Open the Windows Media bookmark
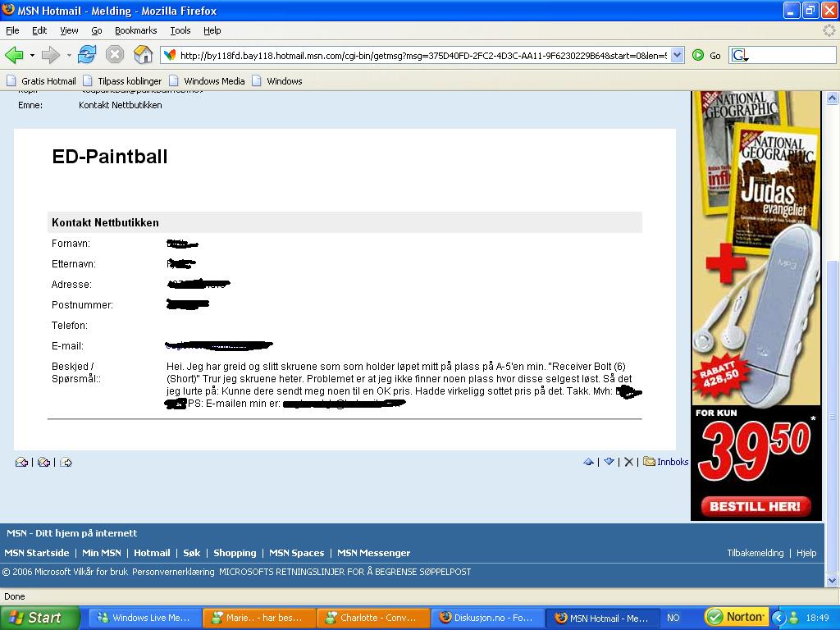The width and height of the screenshot is (840, 630). (207, 81)
